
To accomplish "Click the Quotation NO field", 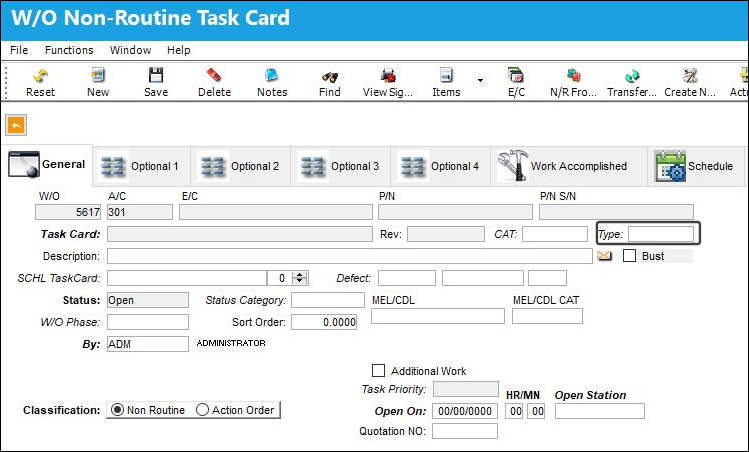I will pos(465,431).
